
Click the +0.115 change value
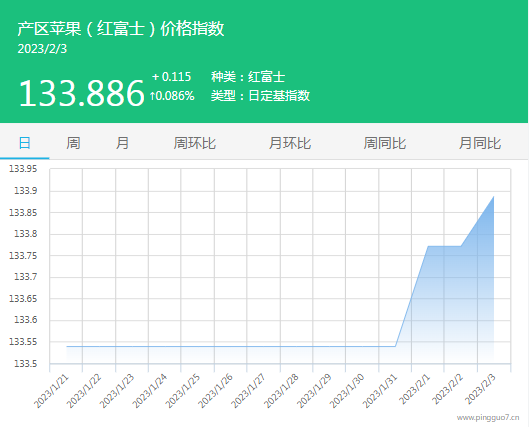171,77
